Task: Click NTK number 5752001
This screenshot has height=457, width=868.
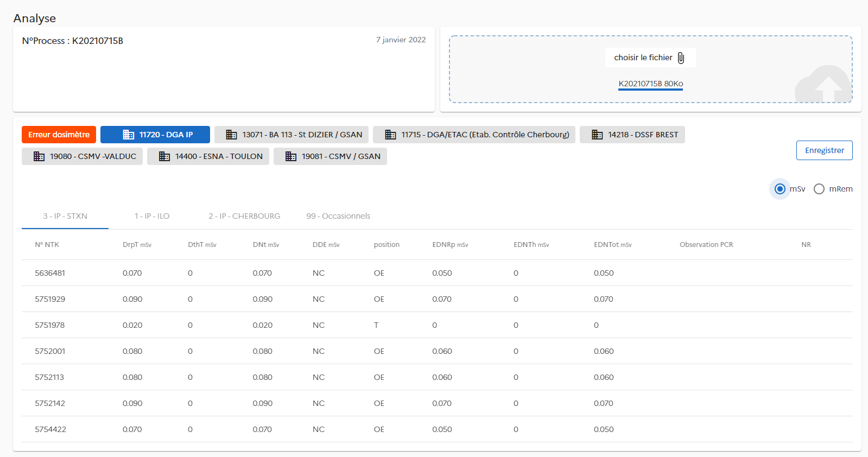Action: [x=50, y=351]
